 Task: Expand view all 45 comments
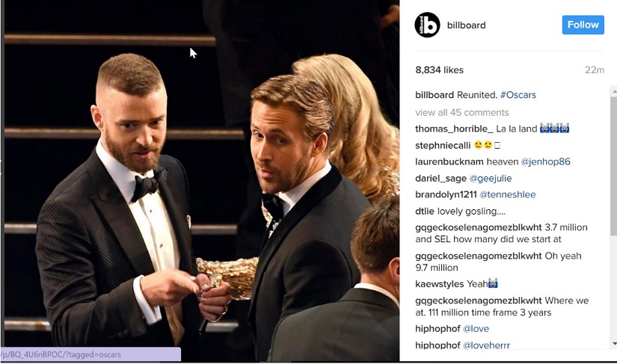[x=462, y=112]
